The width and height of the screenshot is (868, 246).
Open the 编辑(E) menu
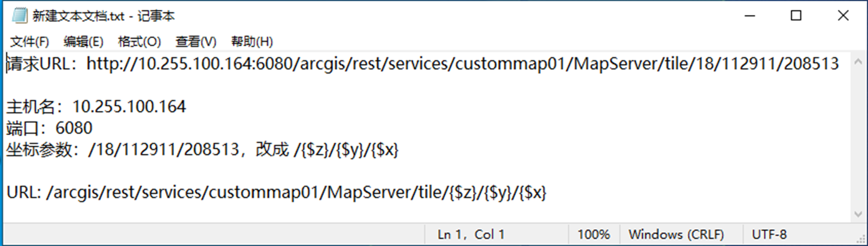click(x=83, y=42)
